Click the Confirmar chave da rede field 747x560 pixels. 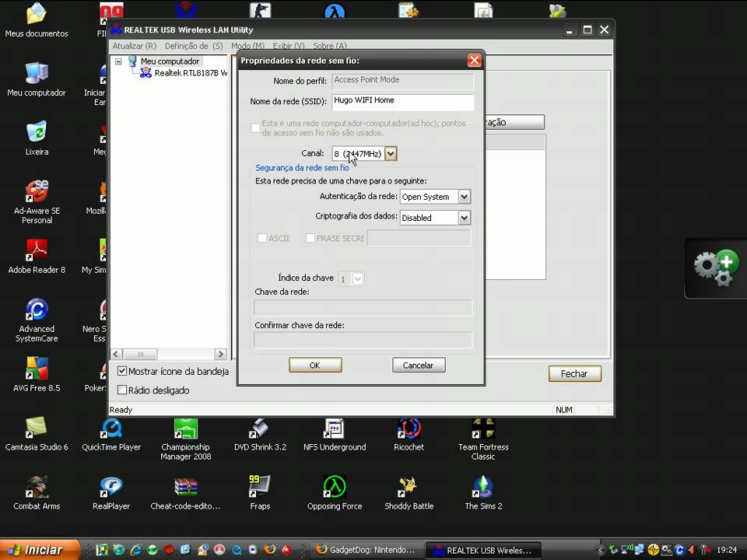click(363, 340)
